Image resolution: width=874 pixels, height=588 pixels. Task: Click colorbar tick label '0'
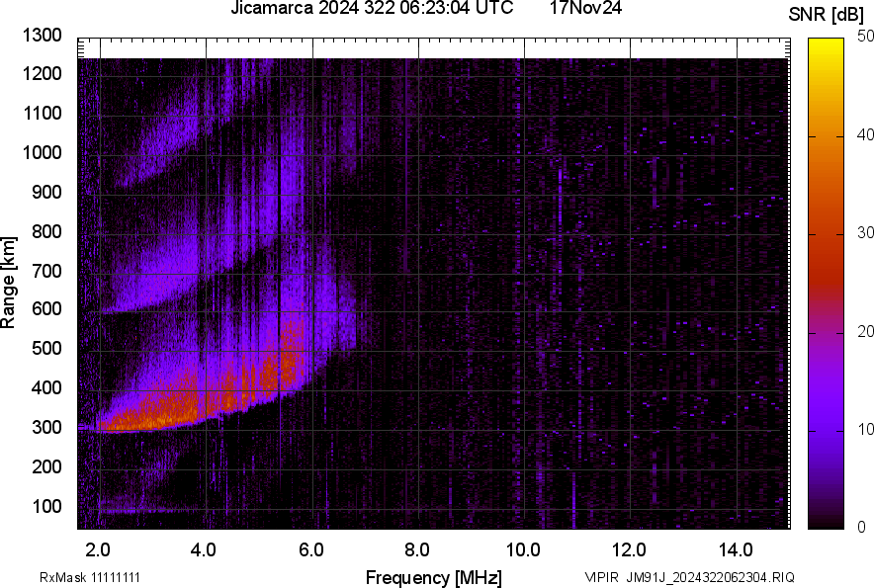862,527
